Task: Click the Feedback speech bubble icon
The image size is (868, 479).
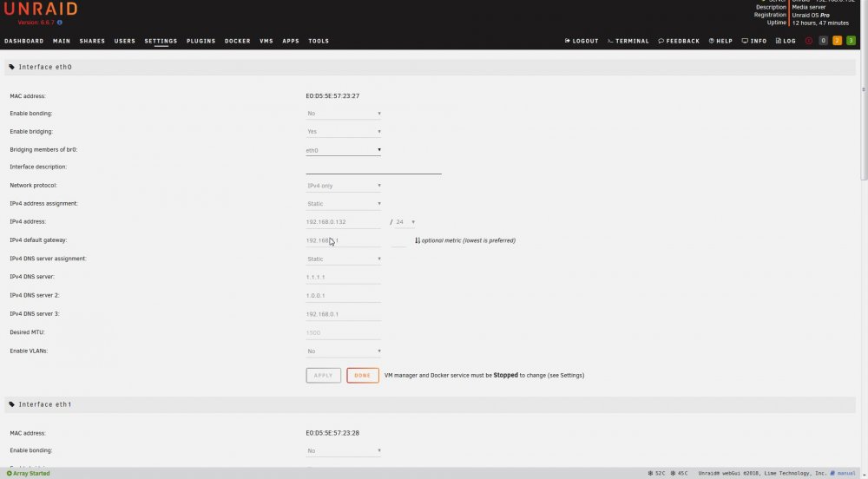Action: pyautogui.click(x=661, y=41)
